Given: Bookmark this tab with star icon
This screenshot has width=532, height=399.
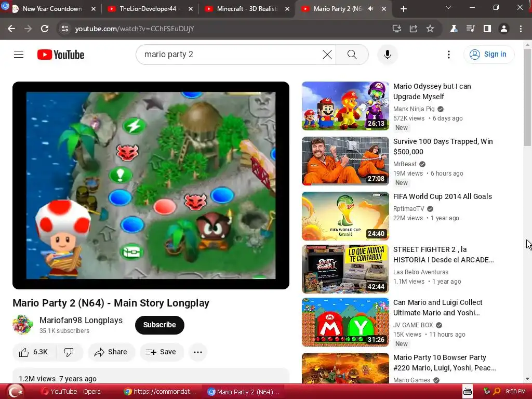Looking at the screenshot, I should coord(430,29).
